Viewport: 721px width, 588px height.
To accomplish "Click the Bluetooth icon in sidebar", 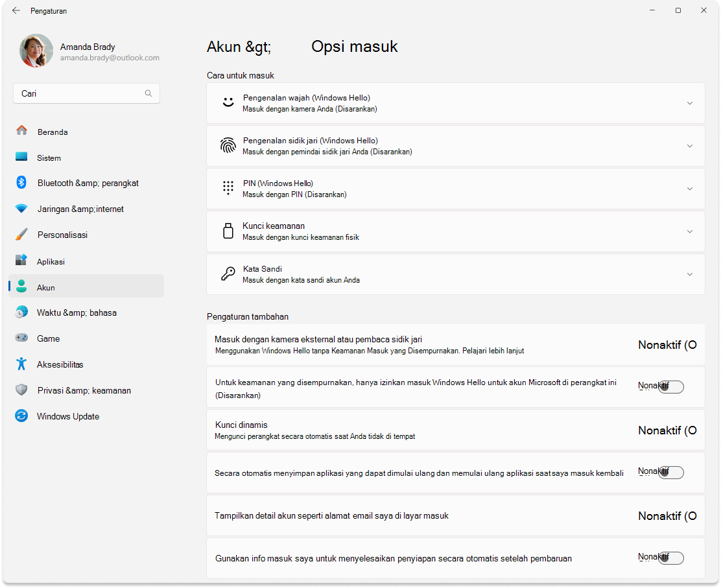I will click(x=21, y=182).
